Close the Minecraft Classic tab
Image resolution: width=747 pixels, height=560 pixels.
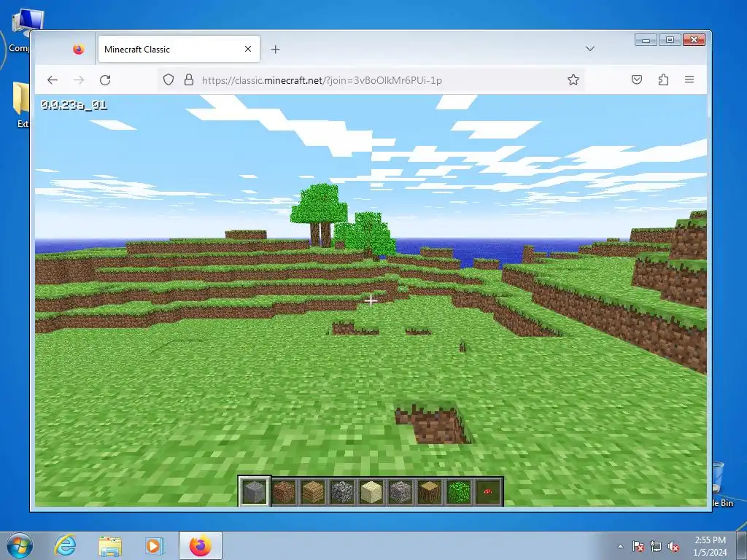click(248, 49)
